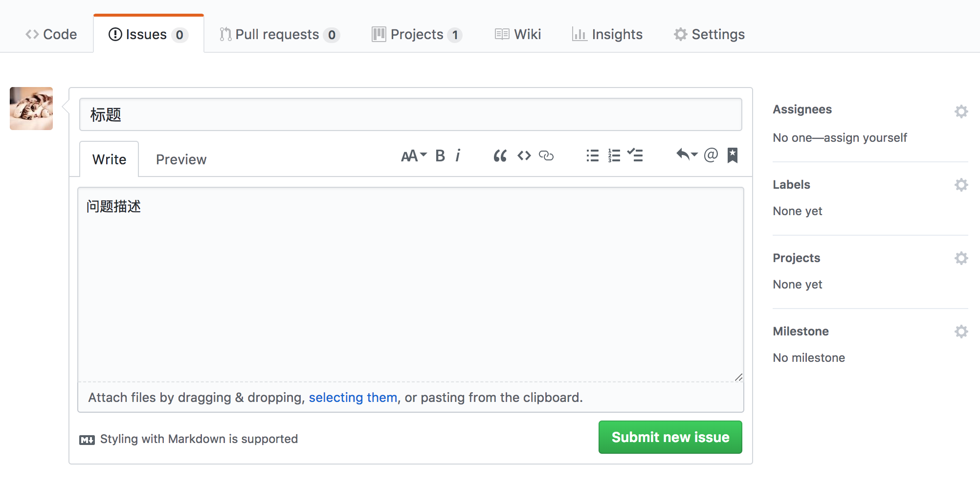
Task: Open the Assignees gear menu
Action: click(x=961, y=111)
